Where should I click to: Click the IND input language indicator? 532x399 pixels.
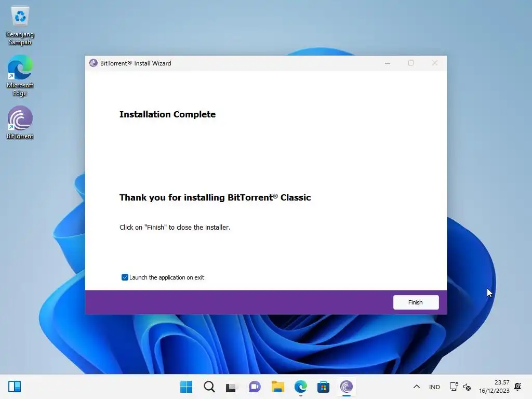click(434, 387)
